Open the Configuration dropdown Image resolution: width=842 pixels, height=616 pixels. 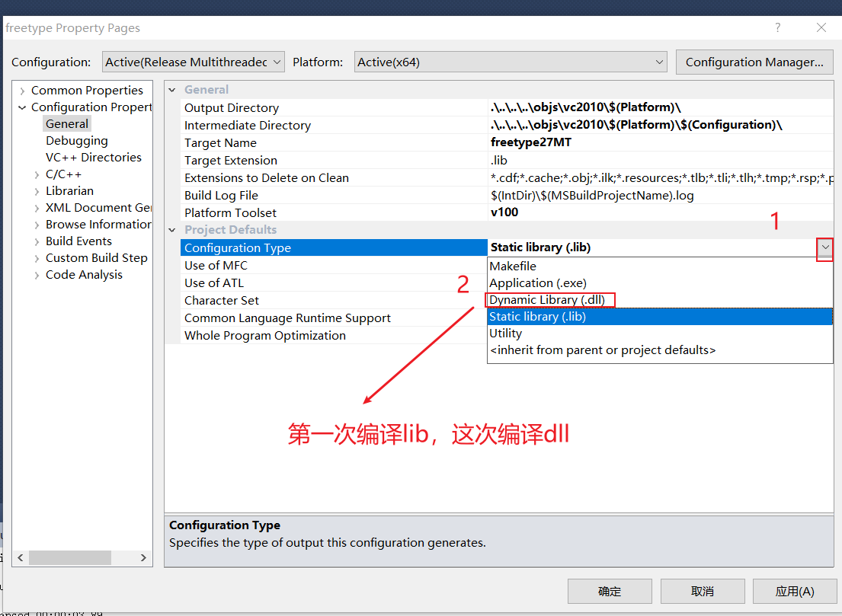194,62
